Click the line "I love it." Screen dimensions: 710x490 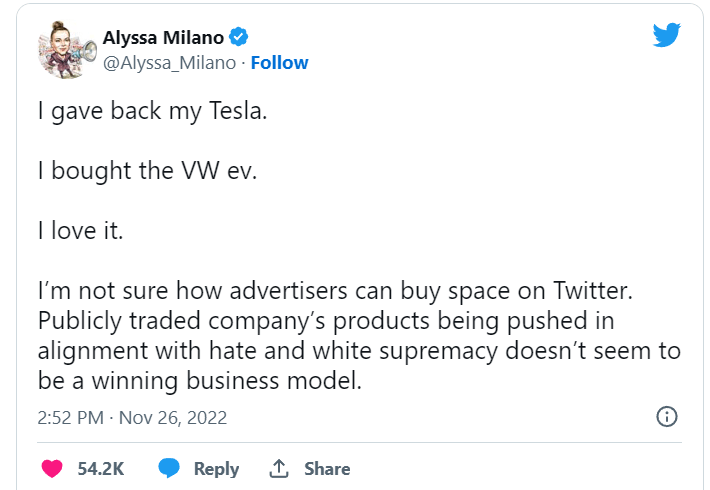click(x=83, y=229)
